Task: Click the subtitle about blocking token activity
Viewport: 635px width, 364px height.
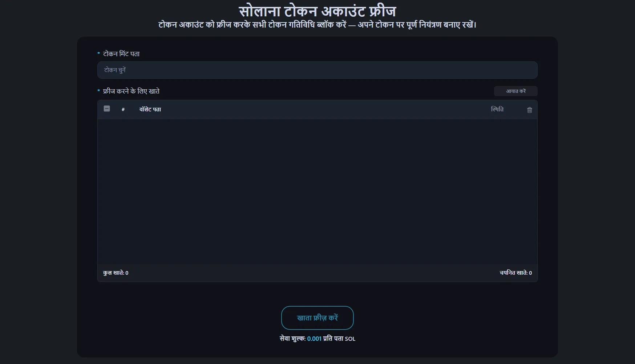Action: tap(317, 25)
